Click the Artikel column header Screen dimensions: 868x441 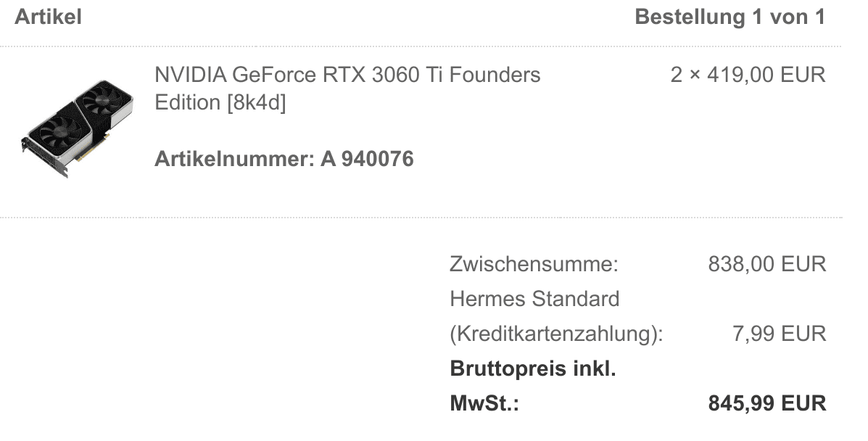[48, 17]
